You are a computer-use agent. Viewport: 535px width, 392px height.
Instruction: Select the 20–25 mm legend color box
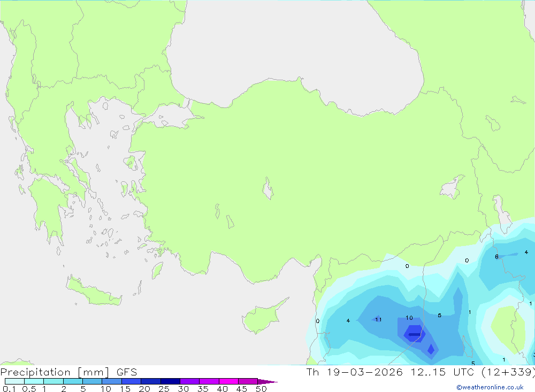pyautogui.click(x=150, y=381)
